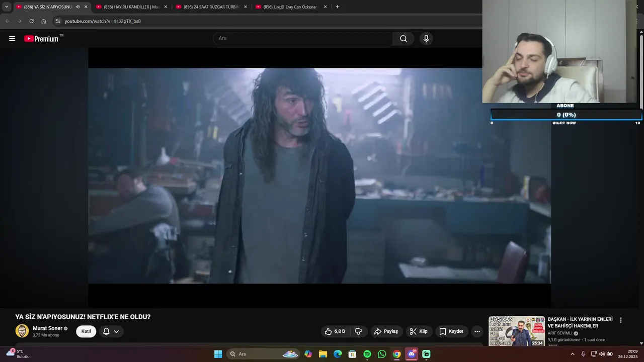The width and height of the screenshot is (644, 362).
Task: Mute the playing tab speaker icon
Action: point(77,7)
